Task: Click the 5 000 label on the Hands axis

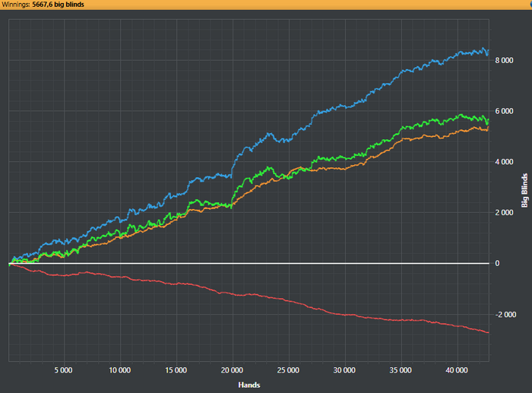Action: pos(63,370)
